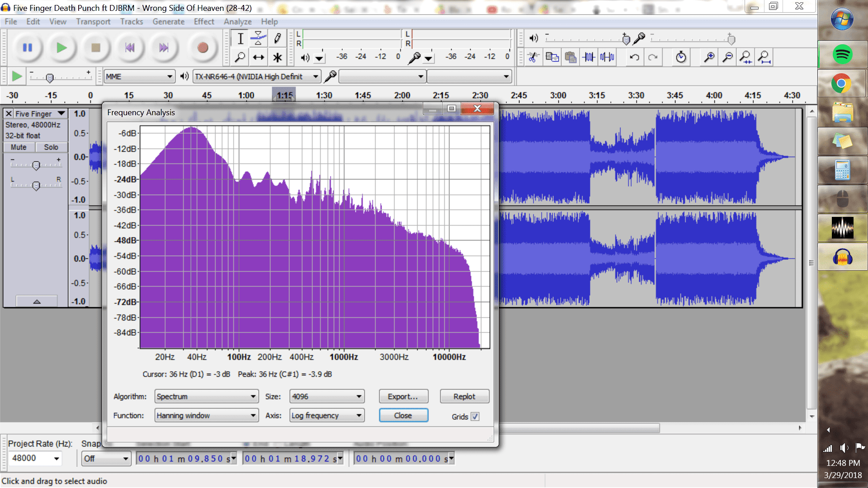Close the Frequency Analysis dialog via Close
Image resolution: width=868 pixels, height=488 pixels.
(x=403, y=416)
